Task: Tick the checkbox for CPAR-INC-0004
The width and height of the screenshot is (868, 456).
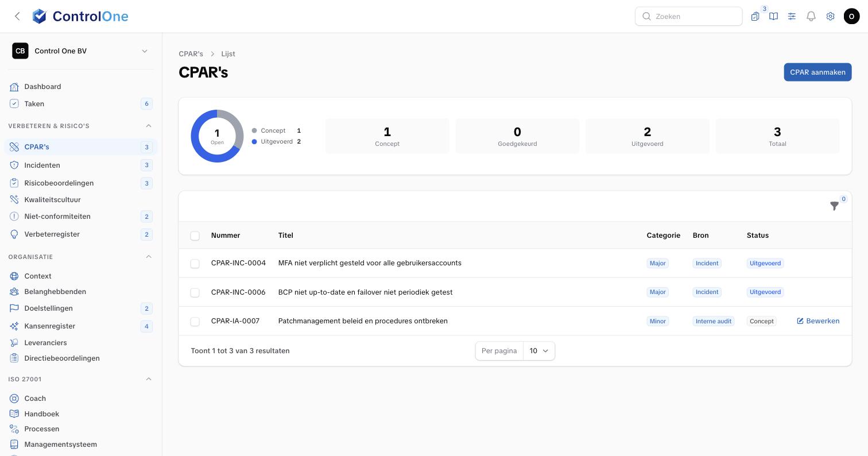Action: click(195, 263)
